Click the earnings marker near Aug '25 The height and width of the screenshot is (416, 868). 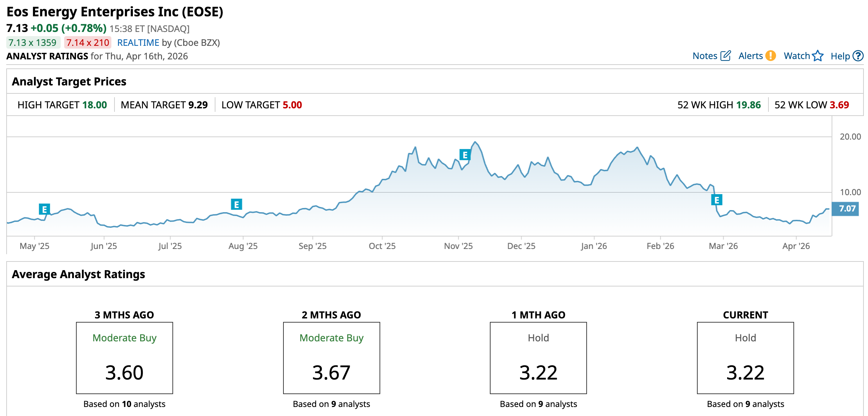coord(236,205)
